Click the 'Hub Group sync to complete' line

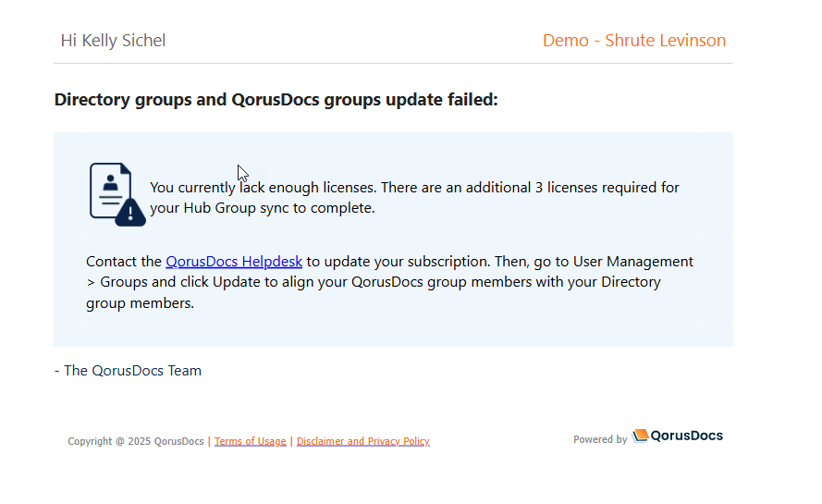click(x=262, y=208)
